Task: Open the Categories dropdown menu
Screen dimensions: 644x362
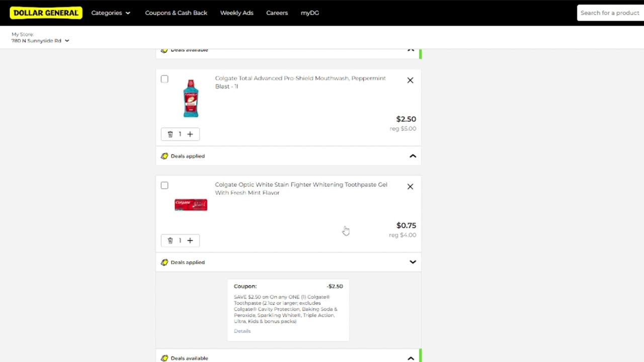Action: (x=111, y=13)
